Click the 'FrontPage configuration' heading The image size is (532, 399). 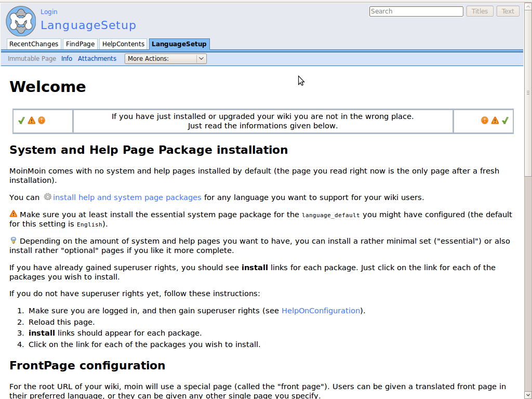click(87, 366)
